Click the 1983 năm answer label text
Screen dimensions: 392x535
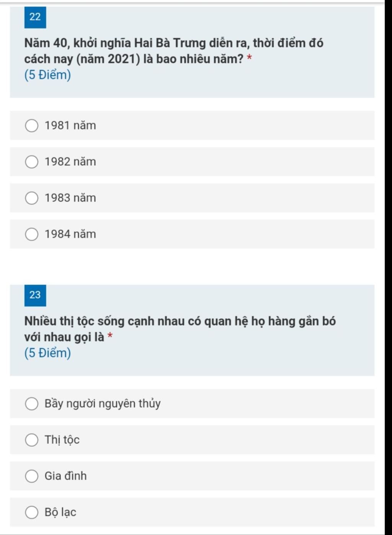70,198
